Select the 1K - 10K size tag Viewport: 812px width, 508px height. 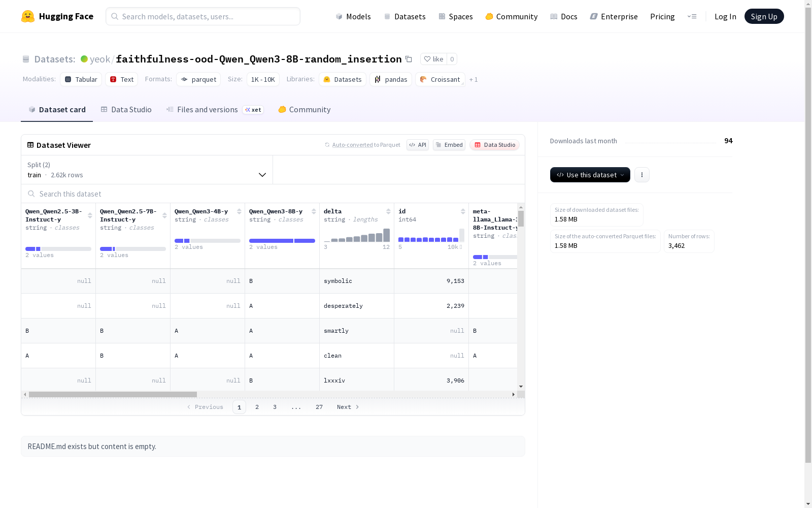tap(263, 79)
